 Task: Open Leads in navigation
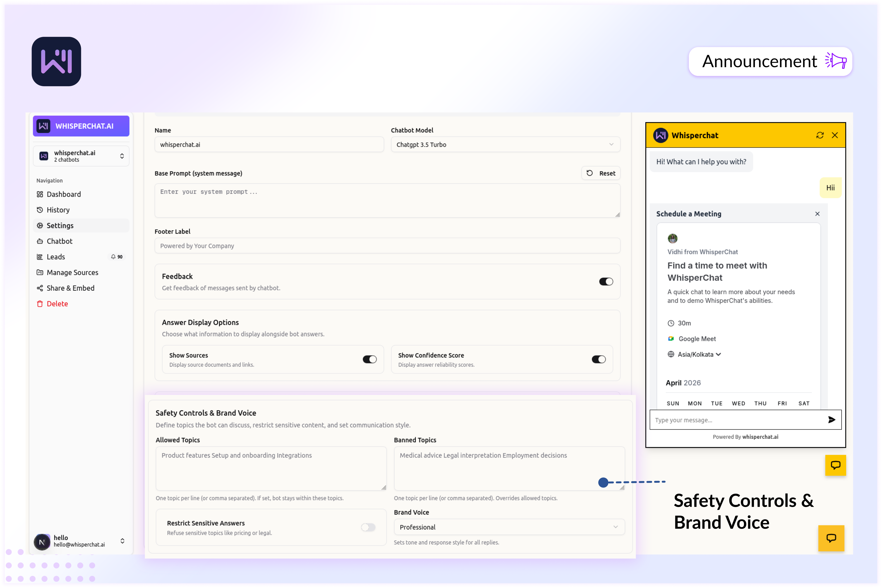click(x=81, y=257)
